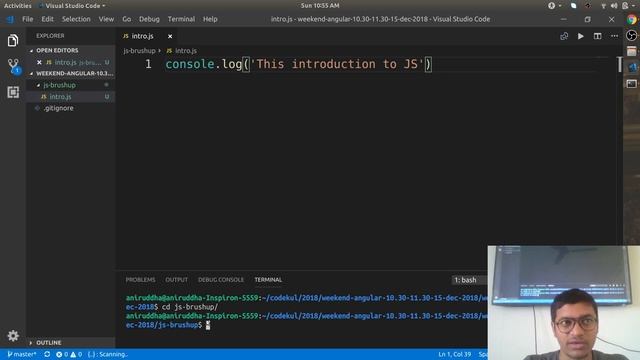The image size is (640, 360).
Task: Click the Open Changes icon in editor toolbar
Action: tap(564, 36)
